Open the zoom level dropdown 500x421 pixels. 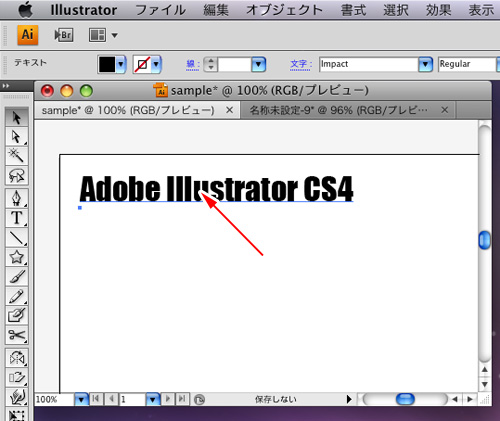(x=81, y=399)
